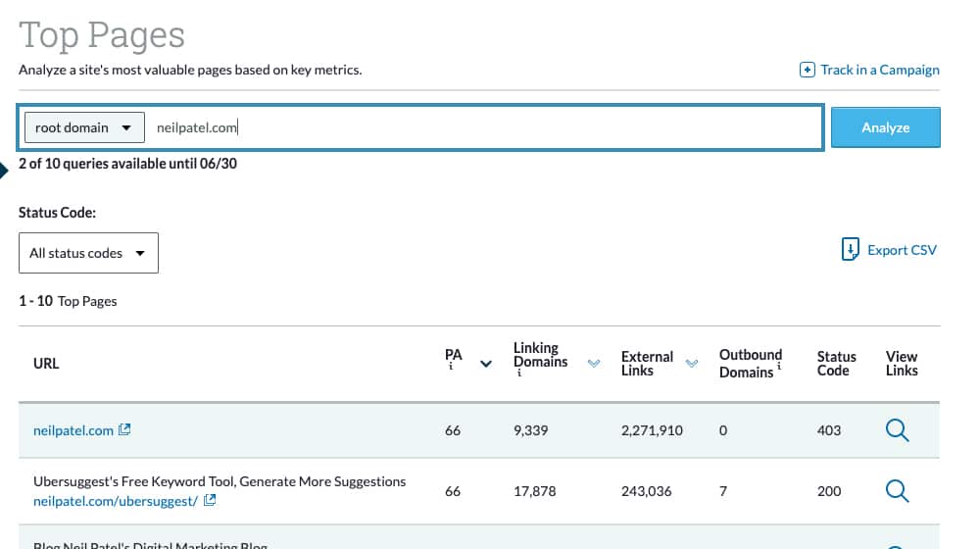980x549 pixels.
Task: Open the neilpatel.com URL link
Action: 73,430
